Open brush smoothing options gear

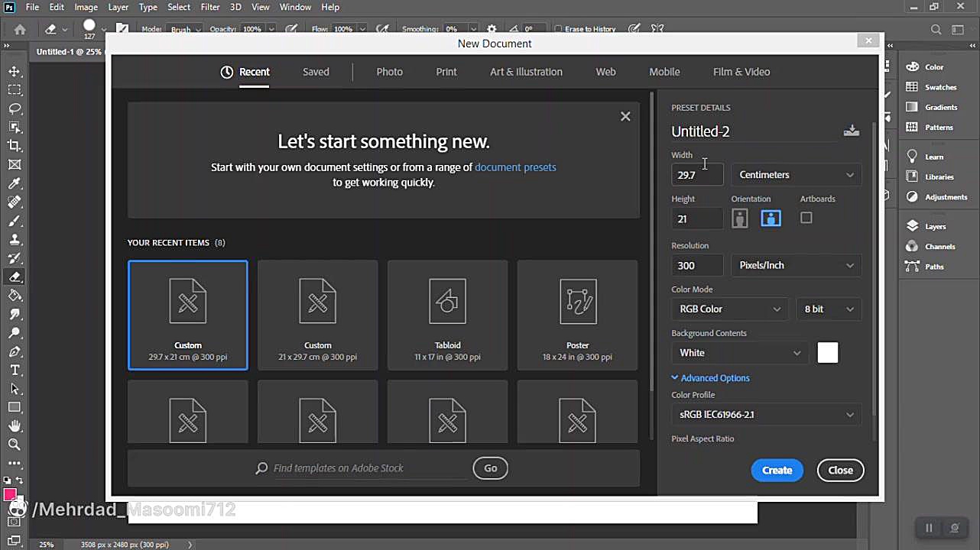click(492, 29)
